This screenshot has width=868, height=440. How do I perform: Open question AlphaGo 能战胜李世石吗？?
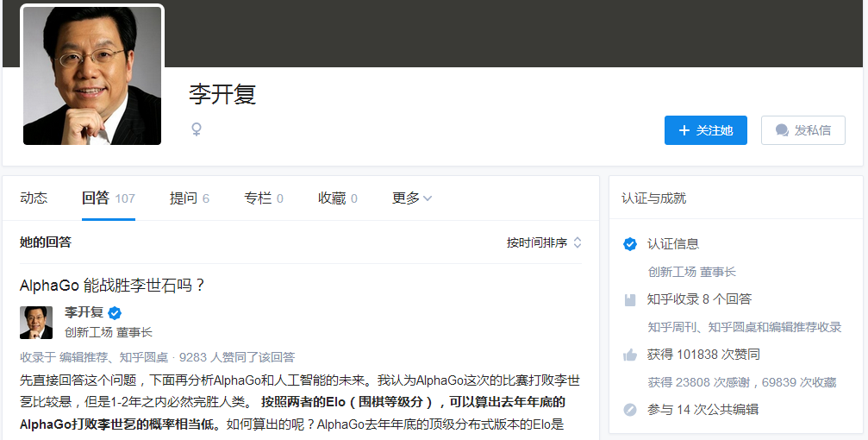point(113,286)
